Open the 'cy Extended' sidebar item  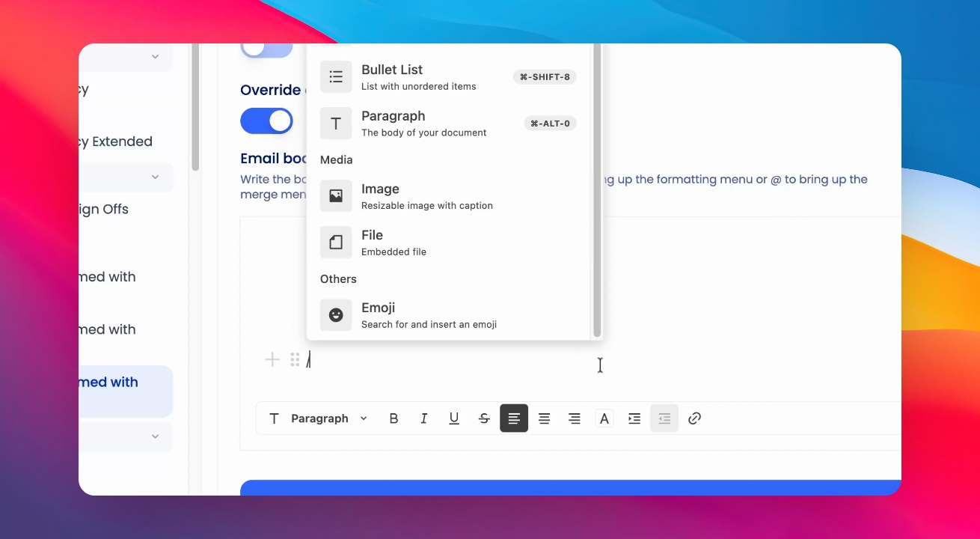point(116,141)
